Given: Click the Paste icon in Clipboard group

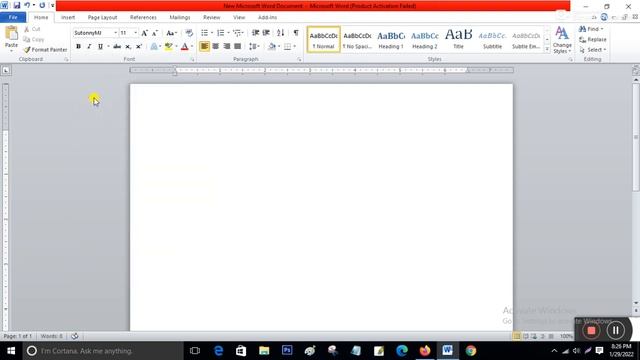Looking at the screenshot, I should point(11,33).
